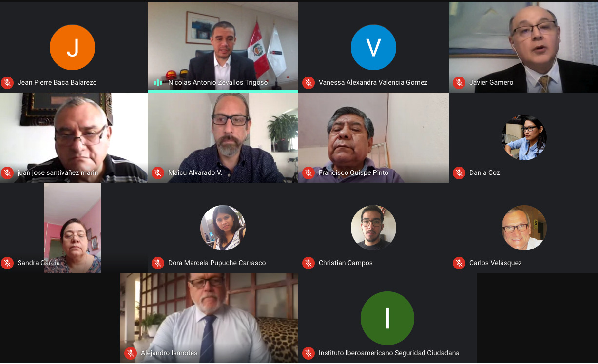Click muted mic icon beside juan jose santivañez marin
598x364 pixels.
(7, 172)
